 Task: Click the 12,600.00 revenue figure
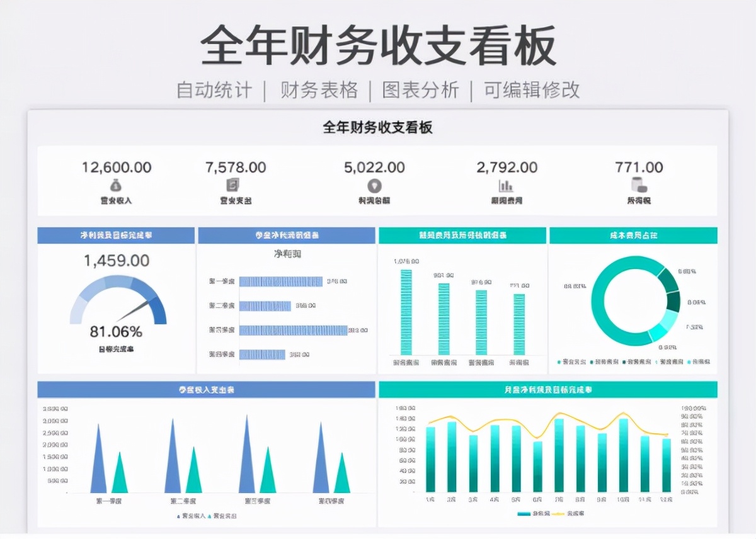pyautogui.click(x=118, y=167)
